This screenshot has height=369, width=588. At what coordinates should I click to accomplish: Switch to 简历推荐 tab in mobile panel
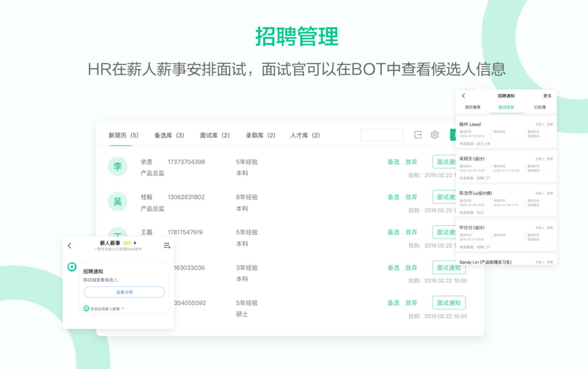coord(472,107)
